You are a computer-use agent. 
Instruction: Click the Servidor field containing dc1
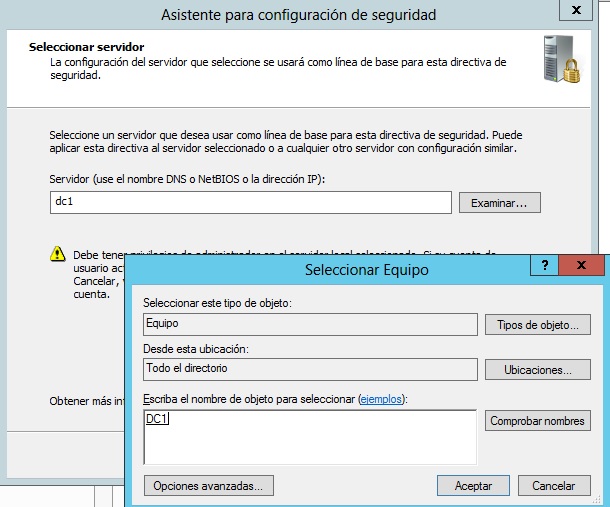click(250, 203)
